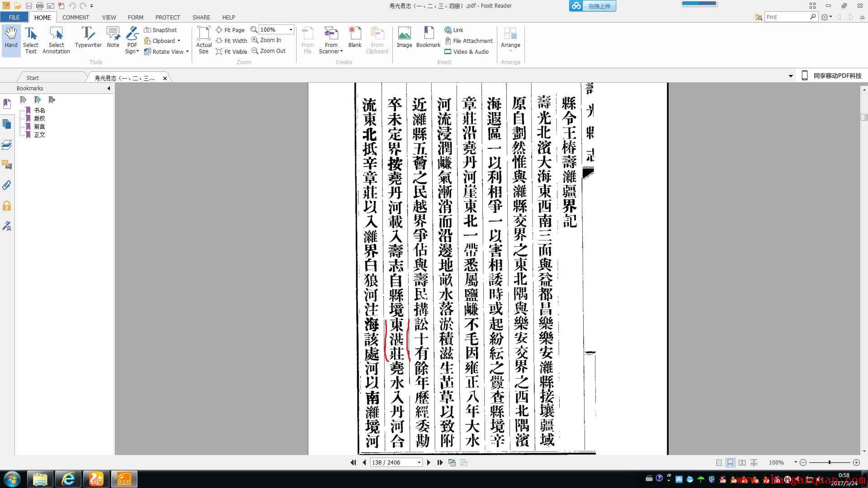Screen dimensions: 868x488
Task: Insert a Link
Action: tap(453, 30)
